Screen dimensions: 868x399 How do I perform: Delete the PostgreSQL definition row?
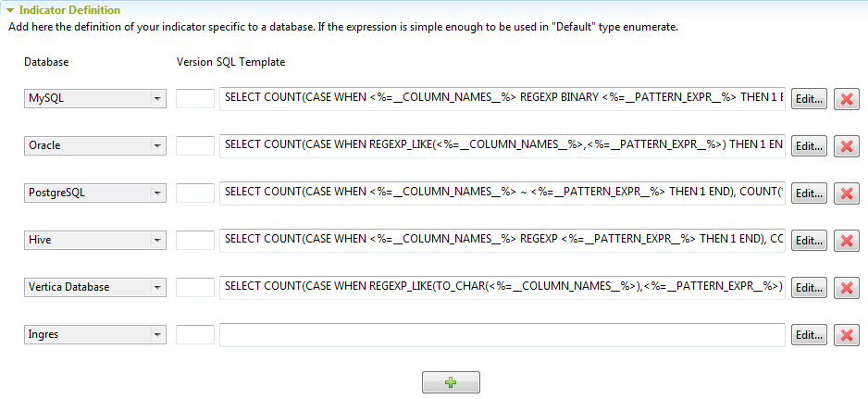tap(846, 193)
